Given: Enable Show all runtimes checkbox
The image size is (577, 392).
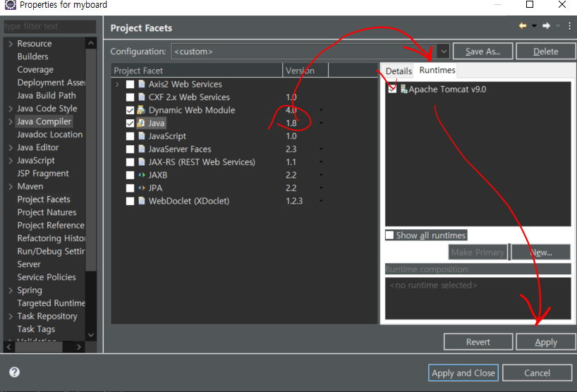Looking at the screenshot, I should coord(389,235).
